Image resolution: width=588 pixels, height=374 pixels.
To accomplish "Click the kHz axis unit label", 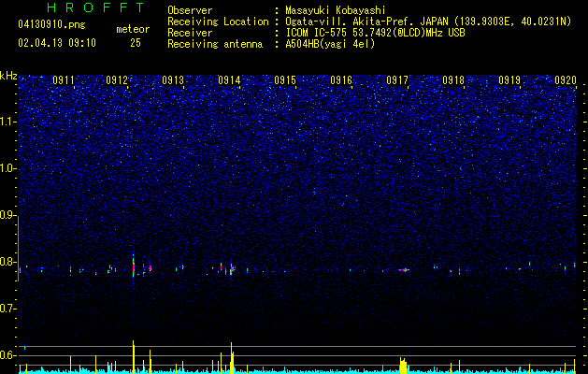I will pos(8,76).
